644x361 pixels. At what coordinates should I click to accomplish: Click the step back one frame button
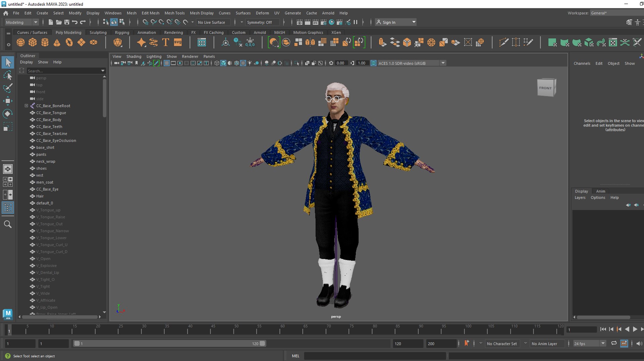(611, 329)
